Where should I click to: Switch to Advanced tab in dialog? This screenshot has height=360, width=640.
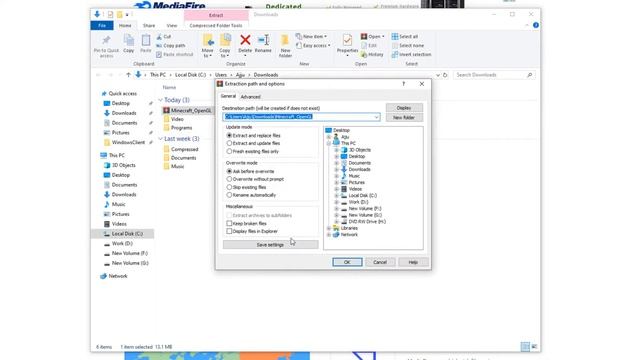(x=250, y=97)
